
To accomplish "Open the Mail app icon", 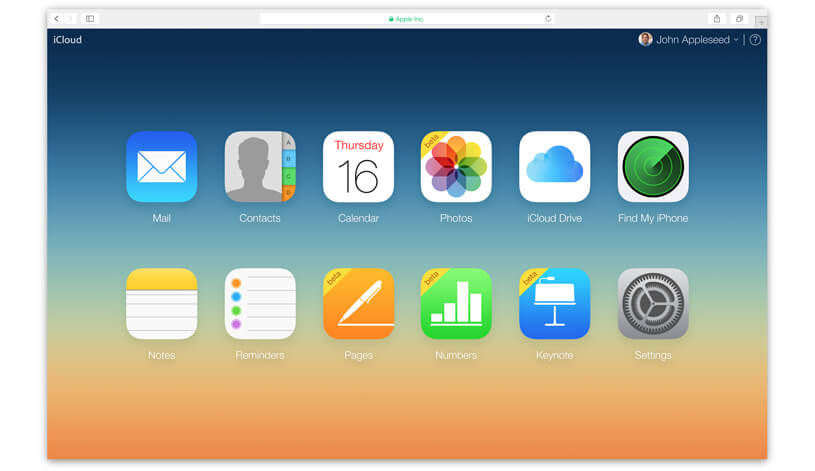I will click(162, 167).
